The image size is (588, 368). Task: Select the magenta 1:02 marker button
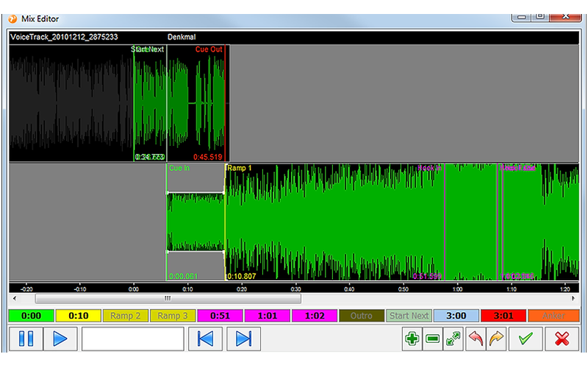[315, 316]
